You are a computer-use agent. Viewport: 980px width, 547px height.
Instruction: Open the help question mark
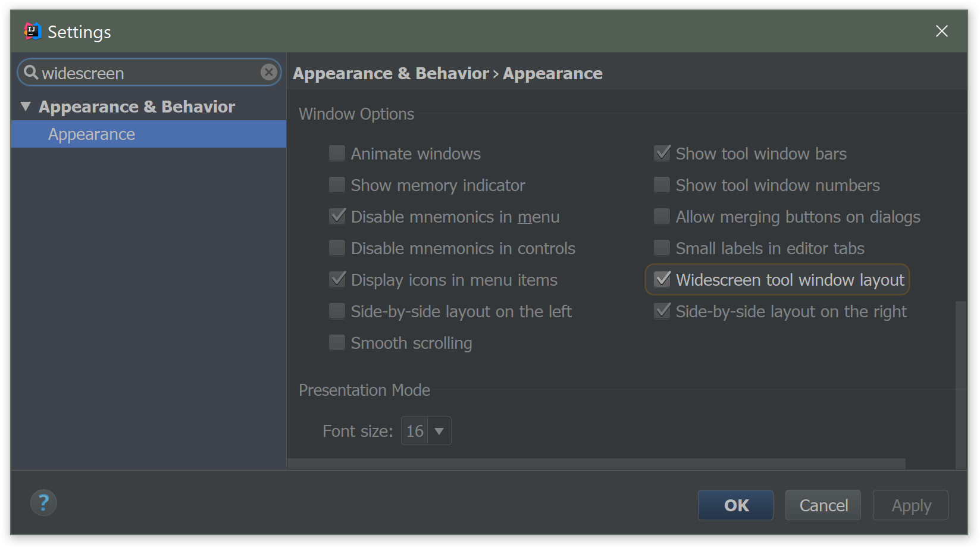(x=43, y=503)
